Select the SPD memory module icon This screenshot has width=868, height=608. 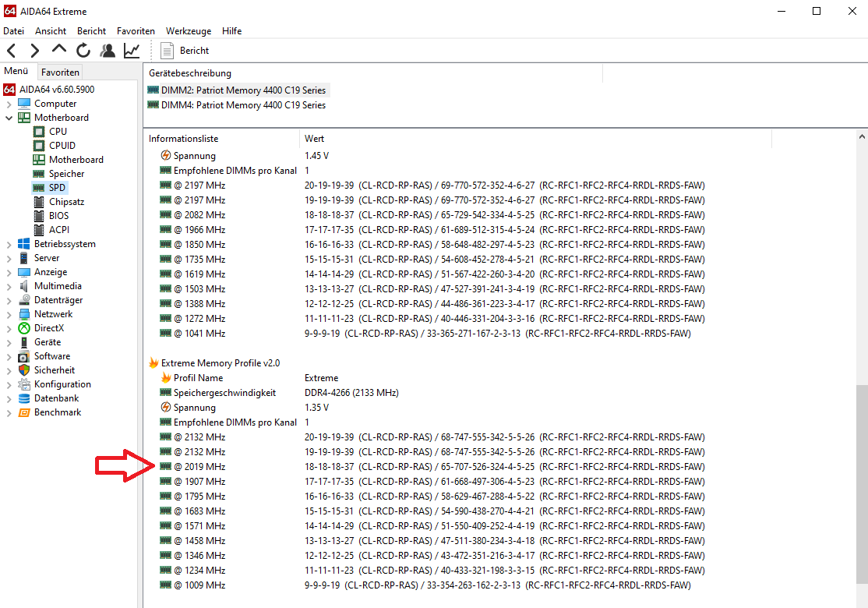39,188
